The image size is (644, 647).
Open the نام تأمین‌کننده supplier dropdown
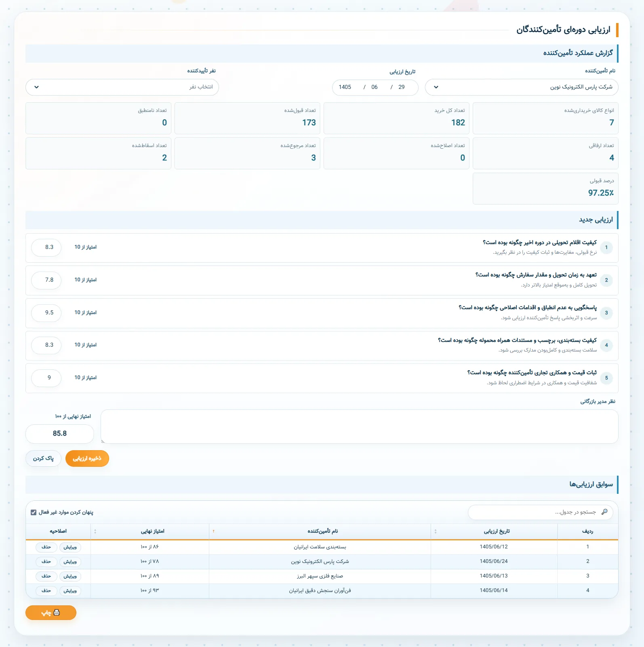(522, 87)
